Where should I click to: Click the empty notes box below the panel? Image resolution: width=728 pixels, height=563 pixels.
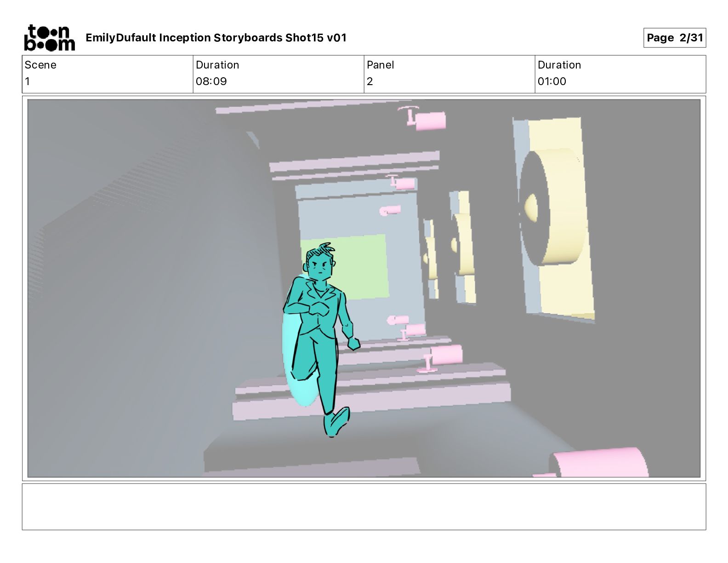[364, 506]
